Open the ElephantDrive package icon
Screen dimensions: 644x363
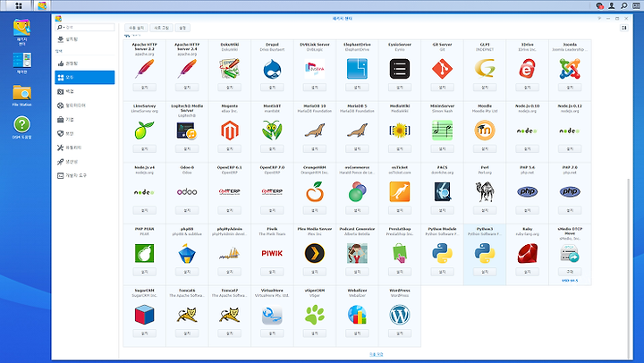coord(357,69)
